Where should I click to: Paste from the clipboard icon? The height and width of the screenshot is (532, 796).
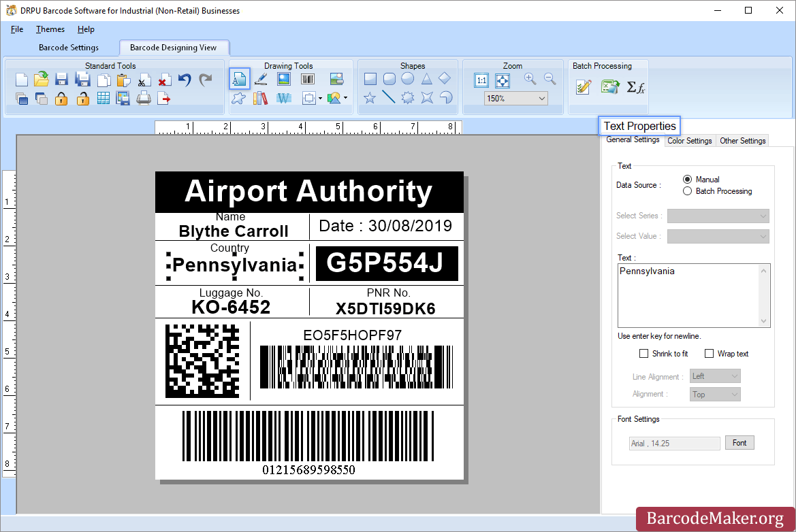click(123, 80)
